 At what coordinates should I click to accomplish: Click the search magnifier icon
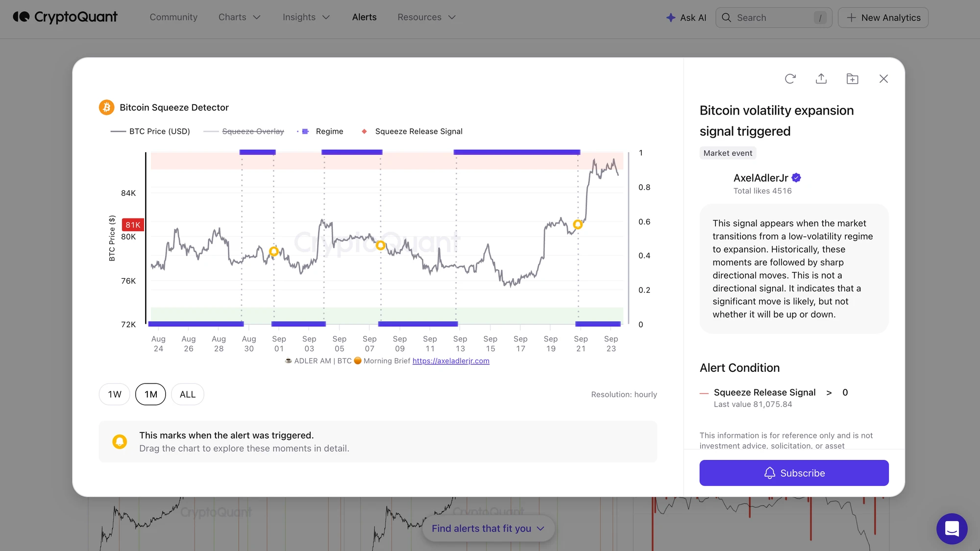[726, 18]
